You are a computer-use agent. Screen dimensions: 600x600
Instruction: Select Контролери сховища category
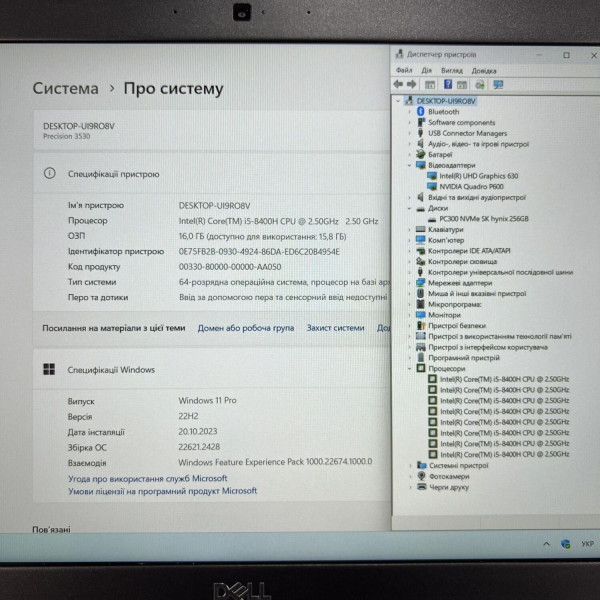point(462,262)
